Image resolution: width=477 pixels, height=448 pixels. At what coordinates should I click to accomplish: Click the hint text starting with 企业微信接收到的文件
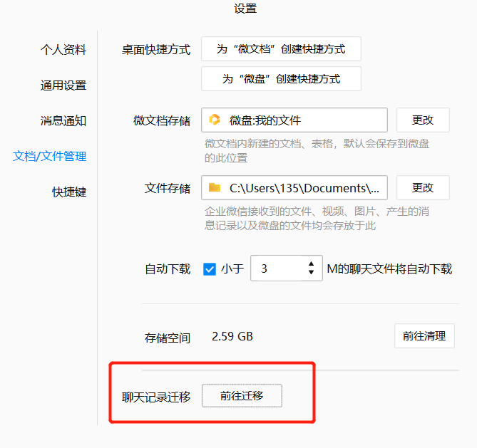317,218
